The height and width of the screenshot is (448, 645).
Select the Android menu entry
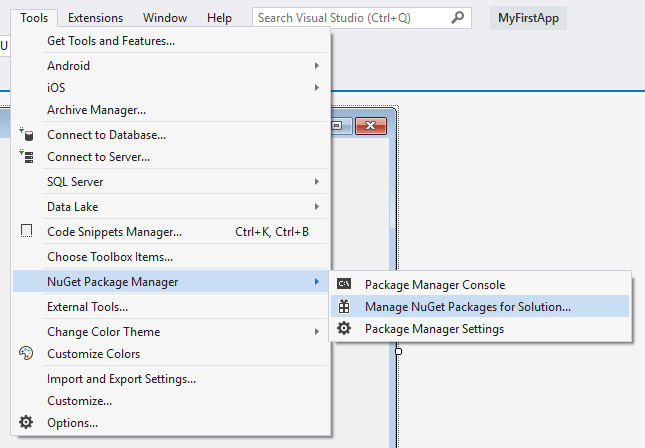pyautogui.click(x=171, y=66)
